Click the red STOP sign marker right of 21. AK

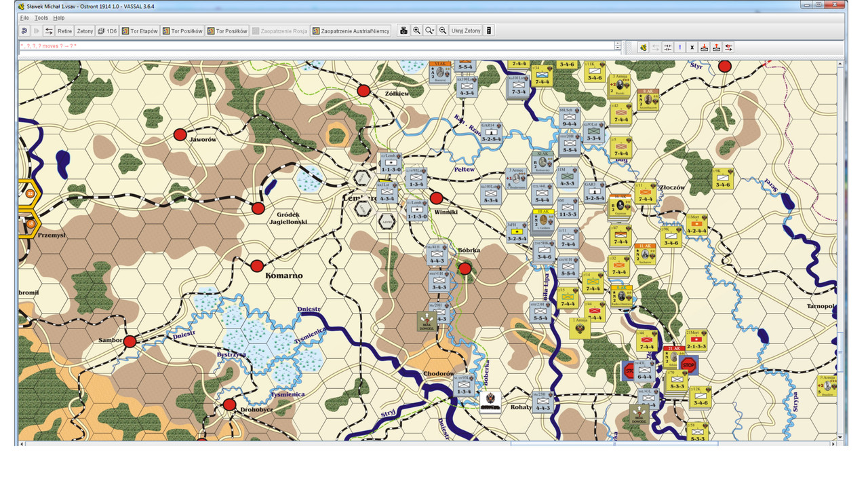tap(689, 365)
